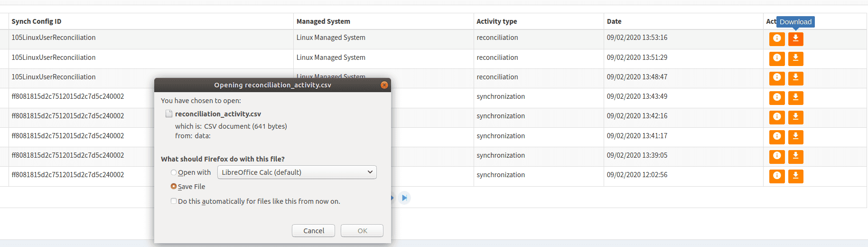Select the "Open with" radio option

[174, 172]
